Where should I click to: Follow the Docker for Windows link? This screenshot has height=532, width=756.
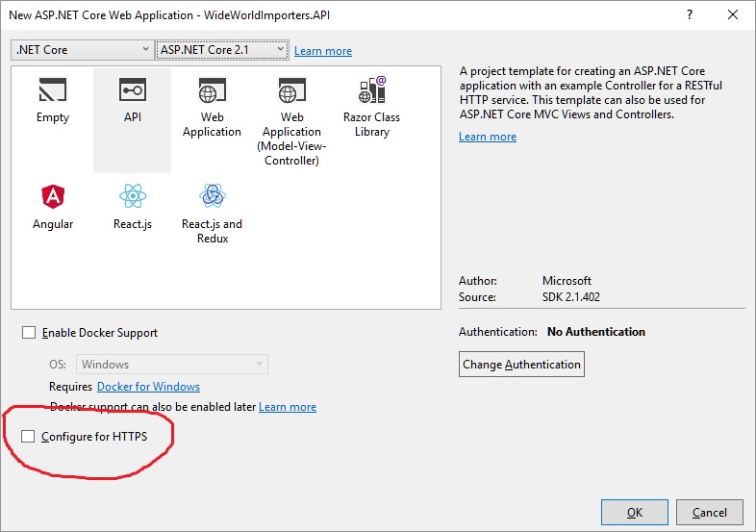[148, 387]
